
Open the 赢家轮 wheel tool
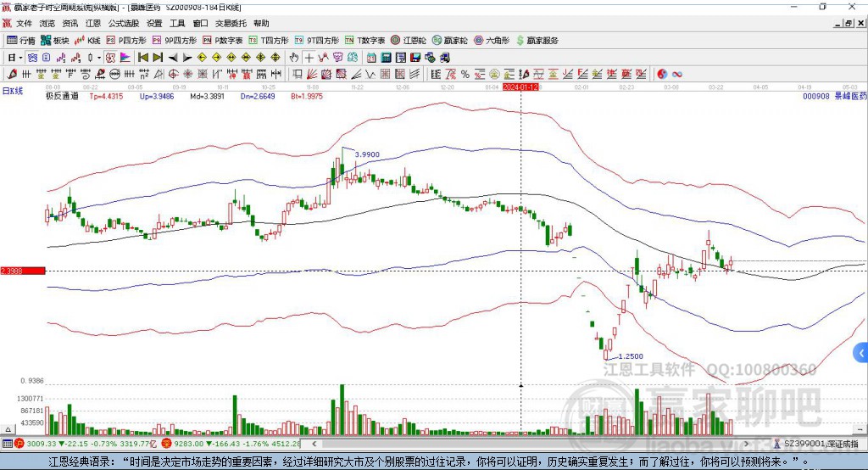pyautogui.click(x=449, y=41)
